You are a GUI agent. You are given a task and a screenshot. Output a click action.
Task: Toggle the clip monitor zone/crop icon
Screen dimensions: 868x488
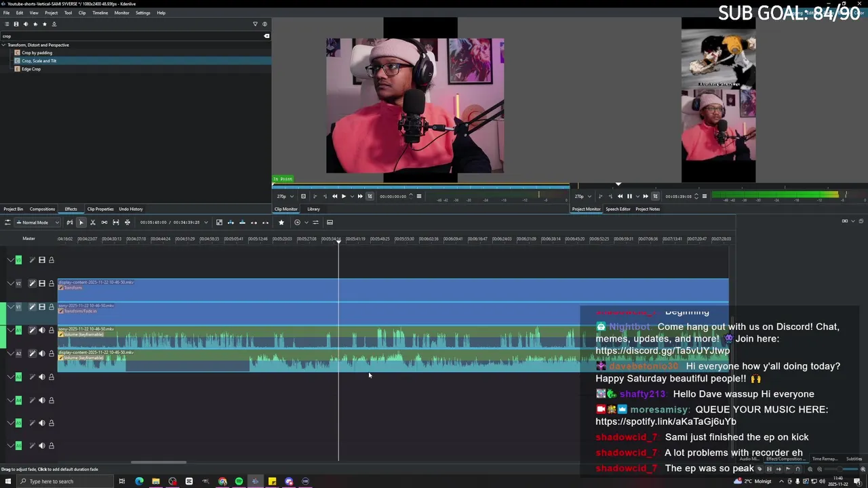[x=370, y=197]
